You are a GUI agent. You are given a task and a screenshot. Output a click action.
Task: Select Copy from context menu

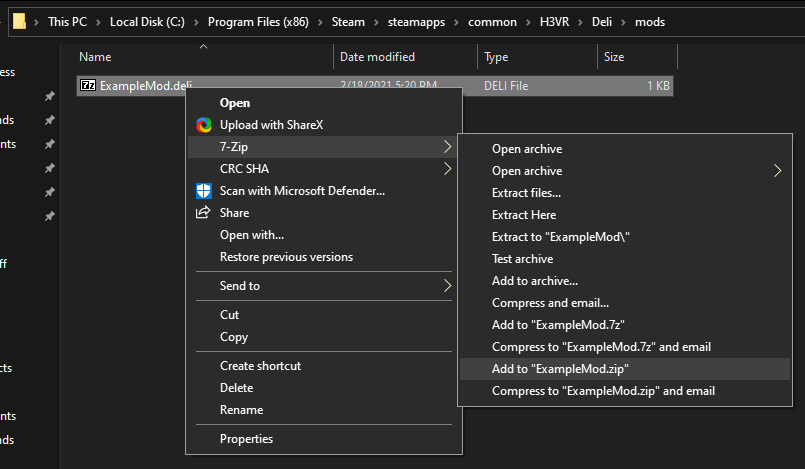(x=324, y=337)
